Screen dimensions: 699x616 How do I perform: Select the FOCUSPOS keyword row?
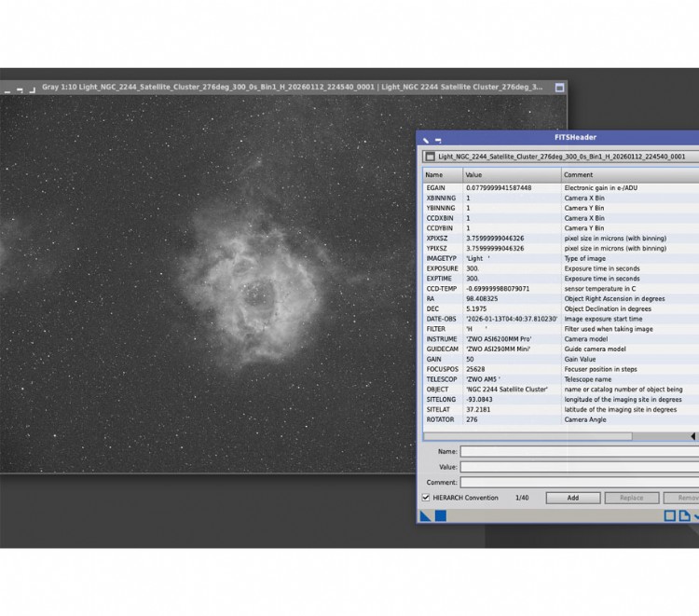(561, 369)
